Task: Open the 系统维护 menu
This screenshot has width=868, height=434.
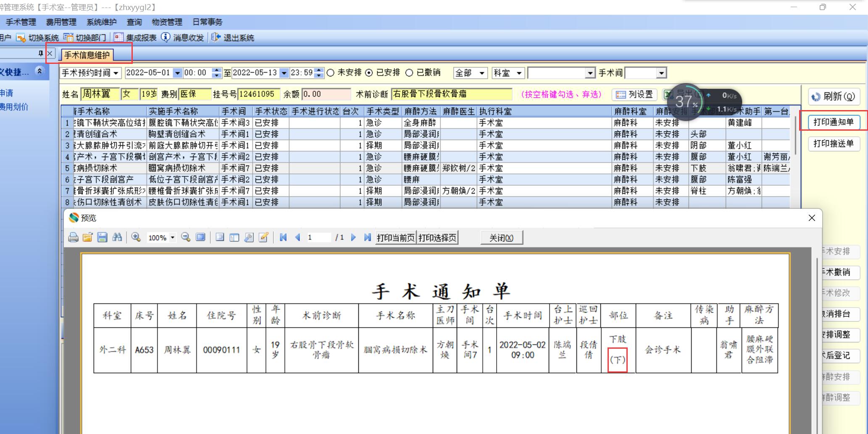Action: [102, 22]
